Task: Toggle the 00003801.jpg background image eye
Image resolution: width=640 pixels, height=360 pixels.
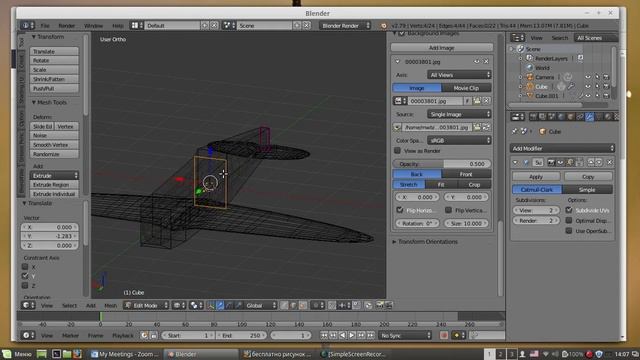Action: (476, 61)
